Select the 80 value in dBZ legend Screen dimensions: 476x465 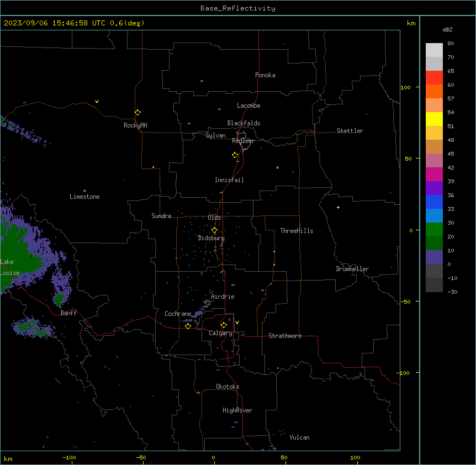click(451, 44)
